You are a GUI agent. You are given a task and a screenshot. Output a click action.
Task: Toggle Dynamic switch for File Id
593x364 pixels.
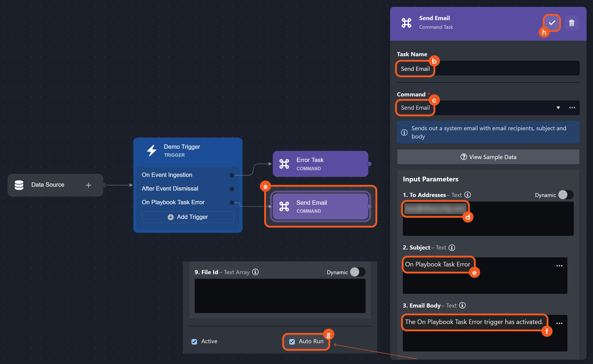pyautogui.click(x=358, y=272)
